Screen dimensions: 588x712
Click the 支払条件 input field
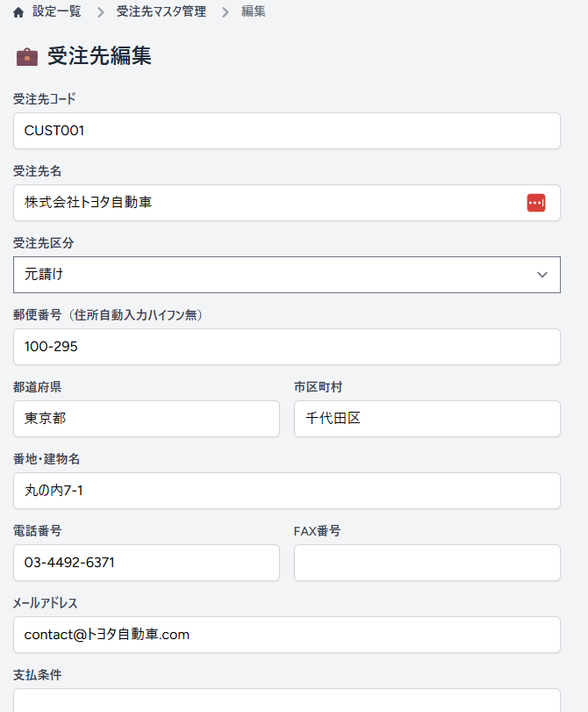286,701
